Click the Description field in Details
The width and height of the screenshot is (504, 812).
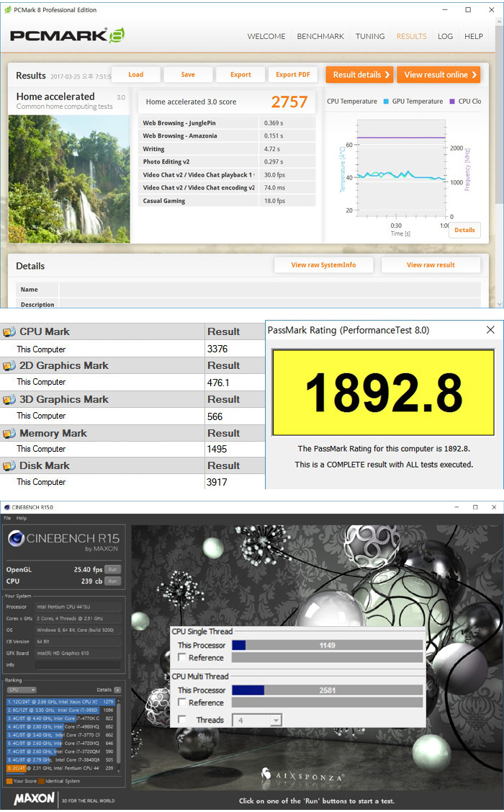pos(269,303)
